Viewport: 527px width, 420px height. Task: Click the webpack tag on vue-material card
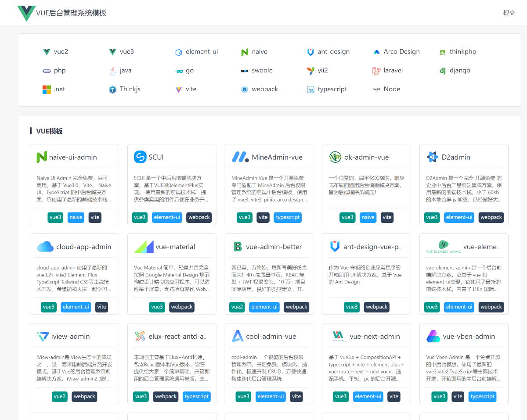click(182, 307)
